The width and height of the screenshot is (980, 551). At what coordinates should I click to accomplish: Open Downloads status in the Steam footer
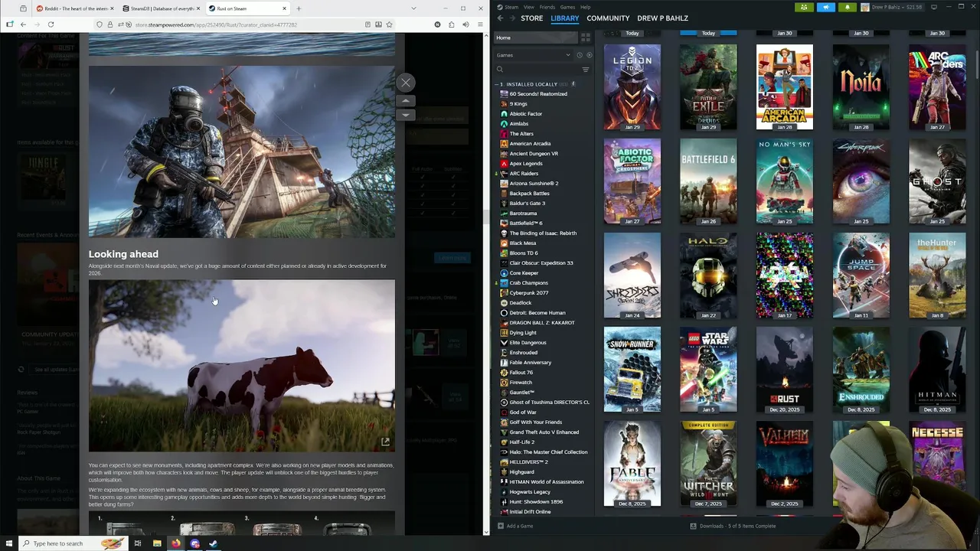[733, 526]
